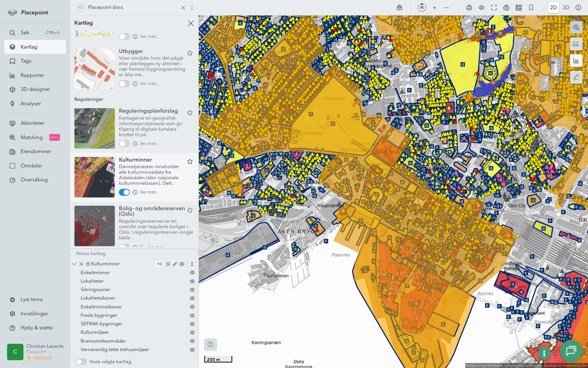Click the Søk search field

tap(25, 33)
